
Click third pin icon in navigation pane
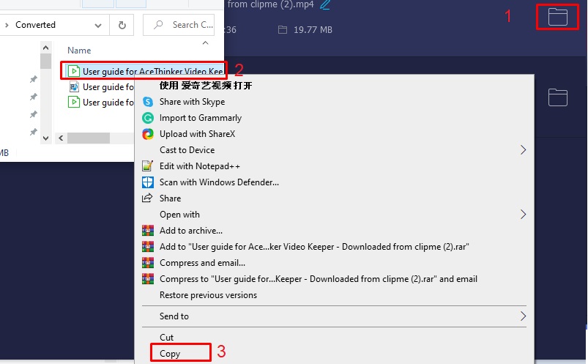(x=34, y=114)
